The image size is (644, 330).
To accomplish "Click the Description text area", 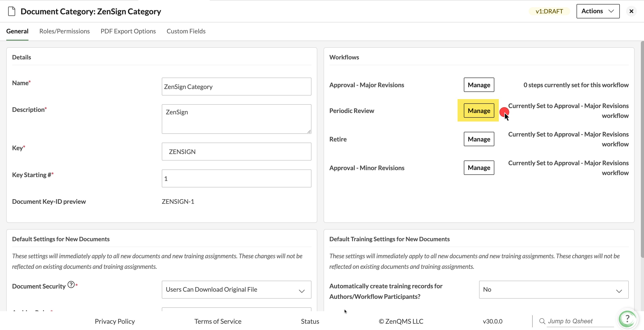I will coord(236,119).
